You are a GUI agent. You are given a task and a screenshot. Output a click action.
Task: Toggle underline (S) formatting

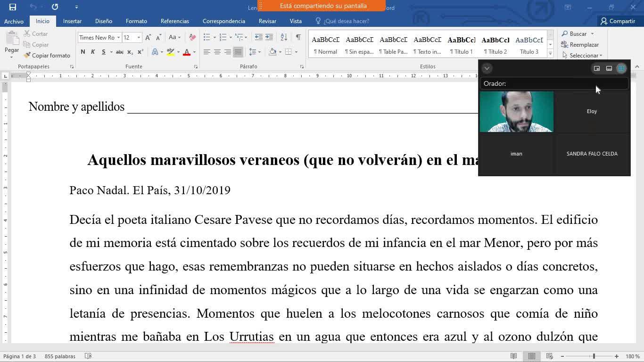[103, 52]
